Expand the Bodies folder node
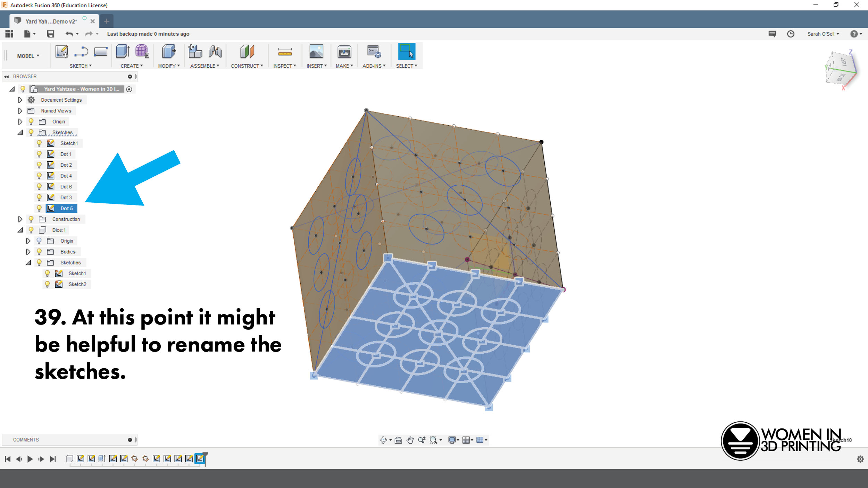The width and height of the screenshot is (868, 488). click(28, 252)
